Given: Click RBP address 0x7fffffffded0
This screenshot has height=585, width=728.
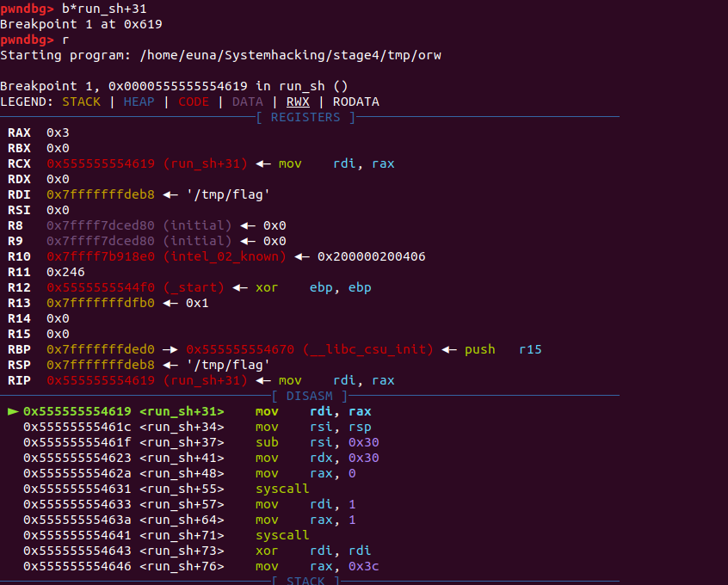Looking at the screenshot, I should pyautogui.click(x=101, y=349).
